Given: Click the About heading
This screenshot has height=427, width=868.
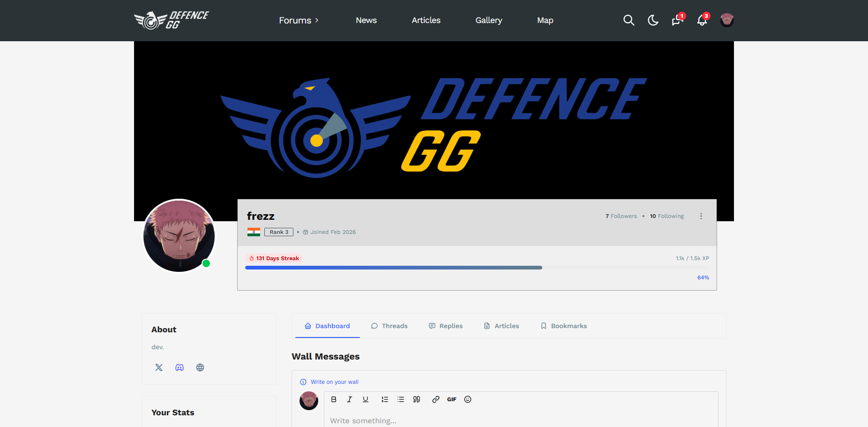Looking at the screenshot, I should click(x=164, y=330).
